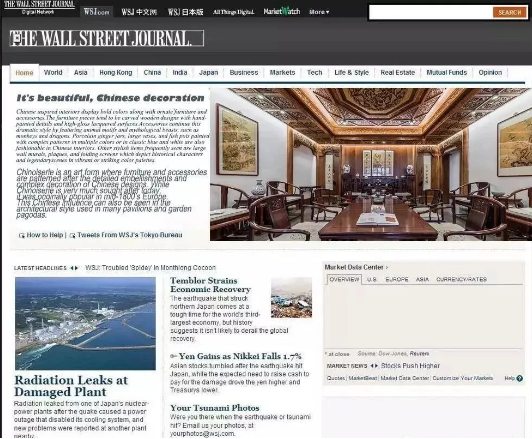Click the latest headlines previous arrow
532x439 pixels.
click(72, 268)
